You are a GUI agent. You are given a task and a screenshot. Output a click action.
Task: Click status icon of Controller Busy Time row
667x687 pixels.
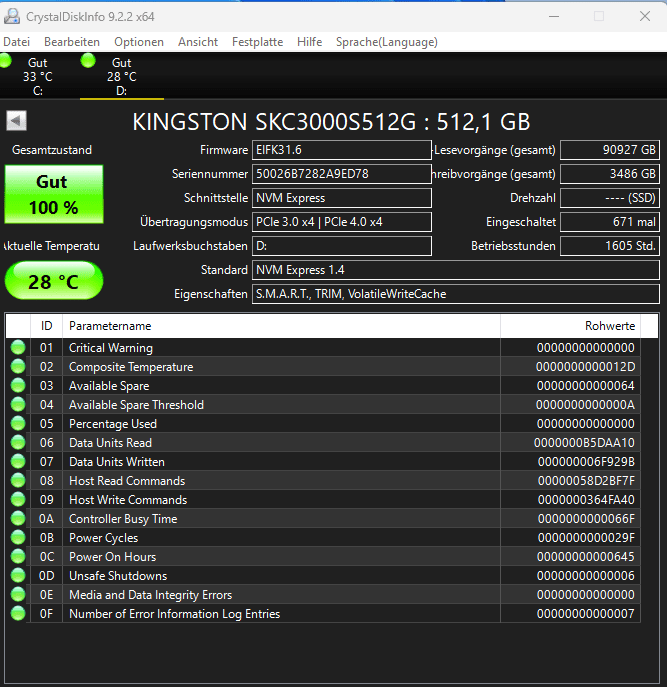pyautogui.click(x=18, y=518)
